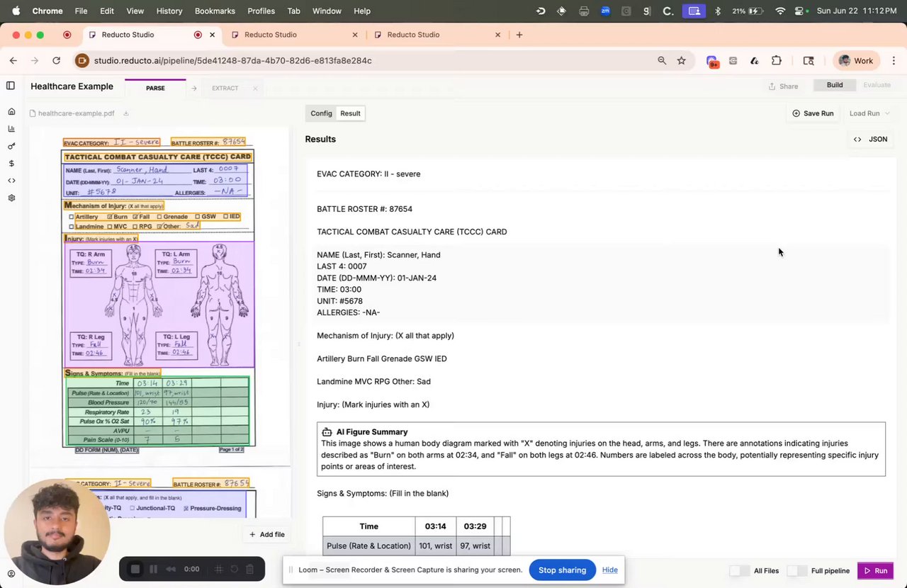Open the home icon in left sidebar
Screen dimensions: 907x588
click(11, 112)
